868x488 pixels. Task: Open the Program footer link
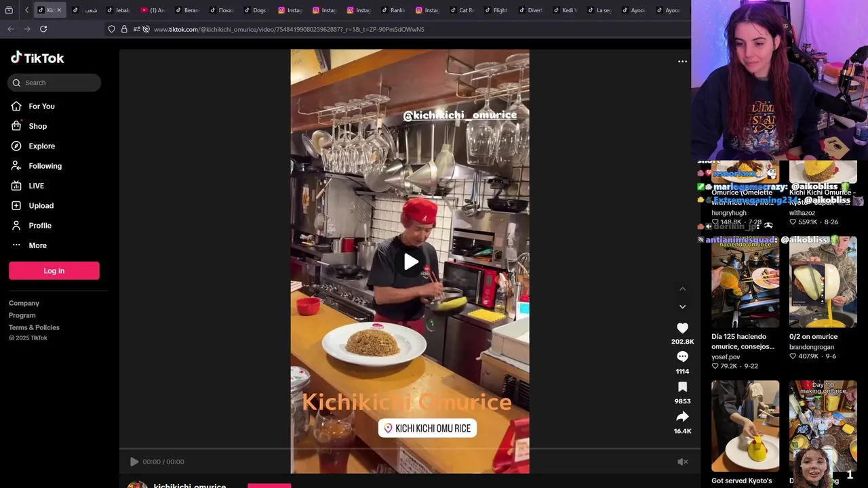point(22,315)
